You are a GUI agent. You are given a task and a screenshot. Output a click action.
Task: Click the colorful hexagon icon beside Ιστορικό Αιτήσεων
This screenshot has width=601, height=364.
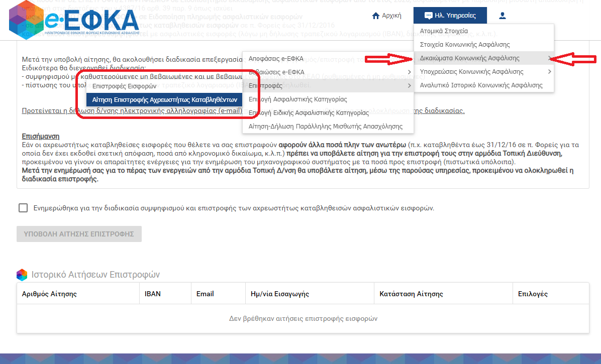pyautogui.click(x=22, y=275)
